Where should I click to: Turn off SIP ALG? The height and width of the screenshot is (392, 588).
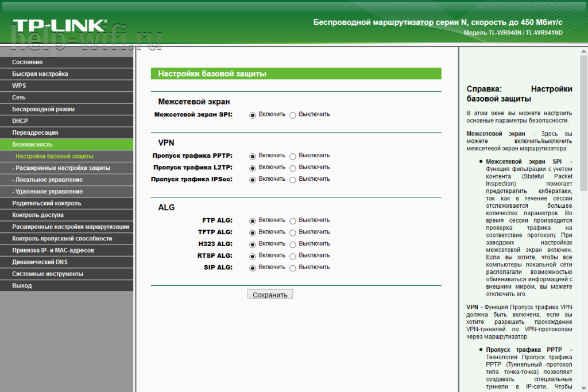(x=293, y=268)
